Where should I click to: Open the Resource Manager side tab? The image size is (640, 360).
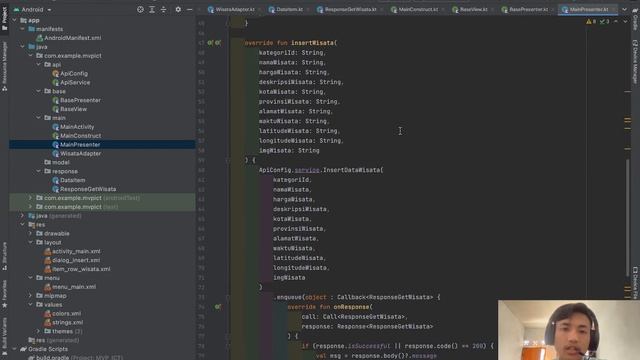coord(4,66)
